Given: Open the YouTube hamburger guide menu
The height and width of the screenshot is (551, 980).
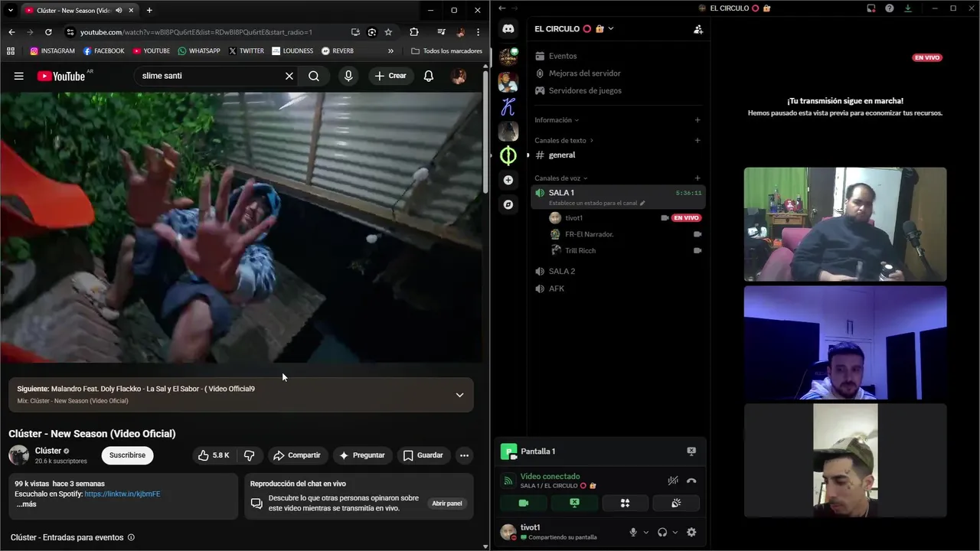Looking at the screenshot, I should pyautogui.click(x=19, y=76).
